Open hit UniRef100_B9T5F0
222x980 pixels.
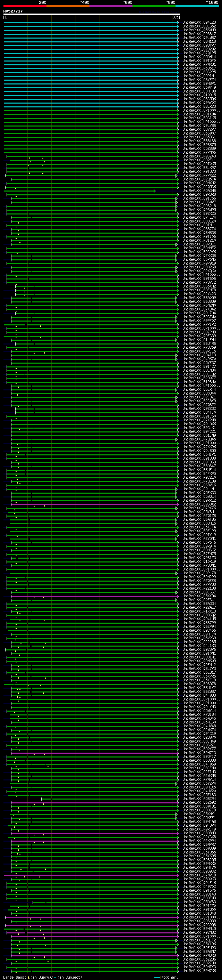[199, 60]
